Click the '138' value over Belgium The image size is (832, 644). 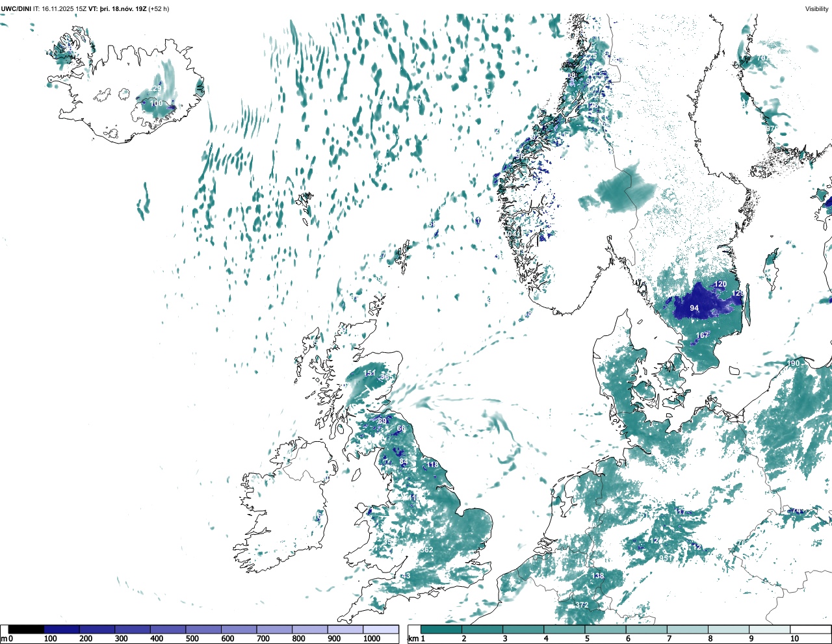tap(597, 576)
